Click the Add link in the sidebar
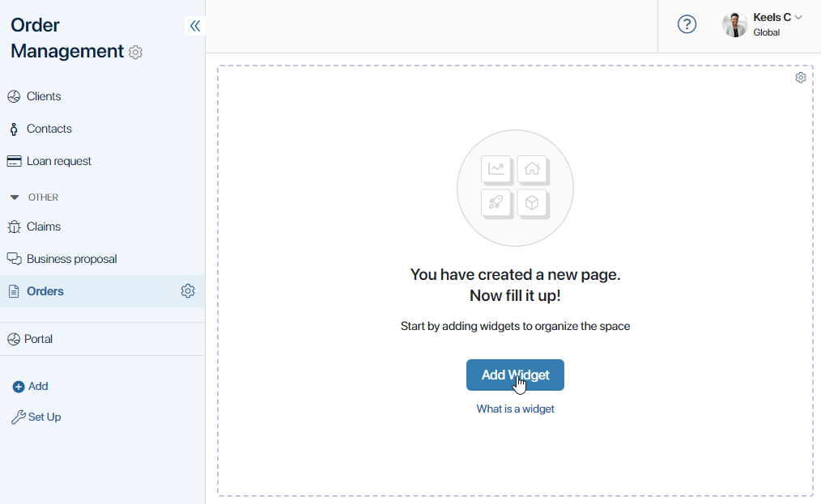The width and height of the screenshot is (821, 504). 38,386
